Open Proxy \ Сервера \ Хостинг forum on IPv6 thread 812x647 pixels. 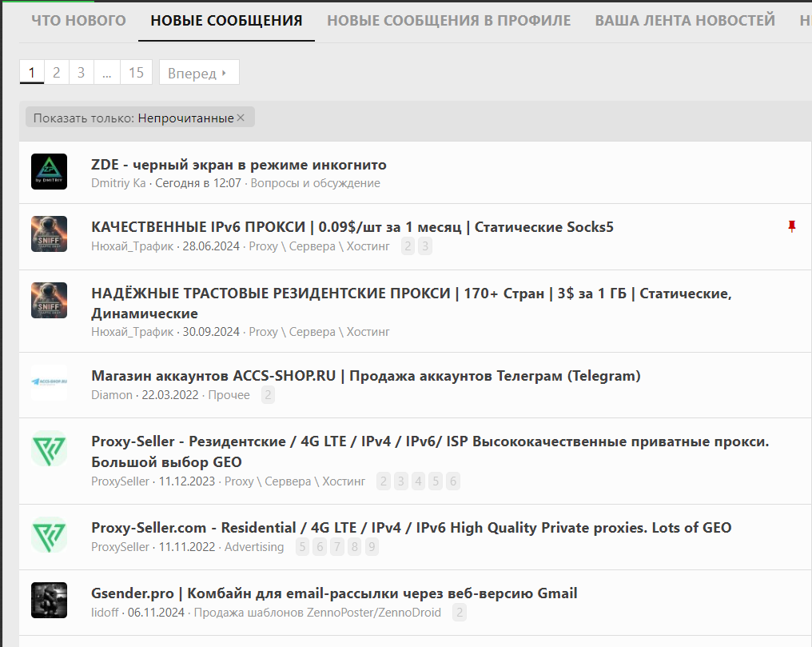(x=319, y=246)
